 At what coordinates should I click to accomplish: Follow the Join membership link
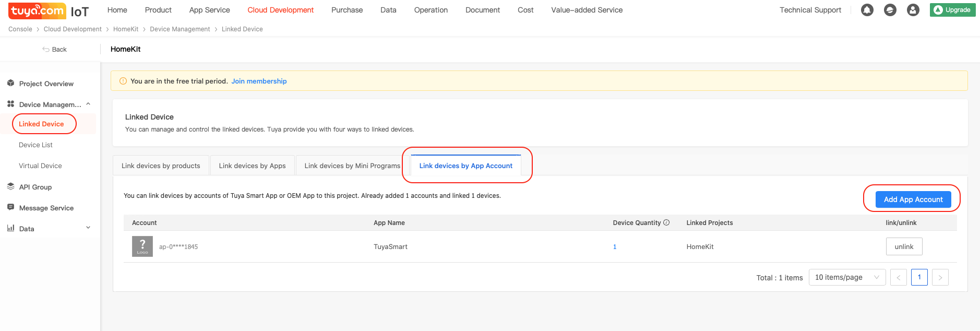pyautogui.click(x=259, y=81)
